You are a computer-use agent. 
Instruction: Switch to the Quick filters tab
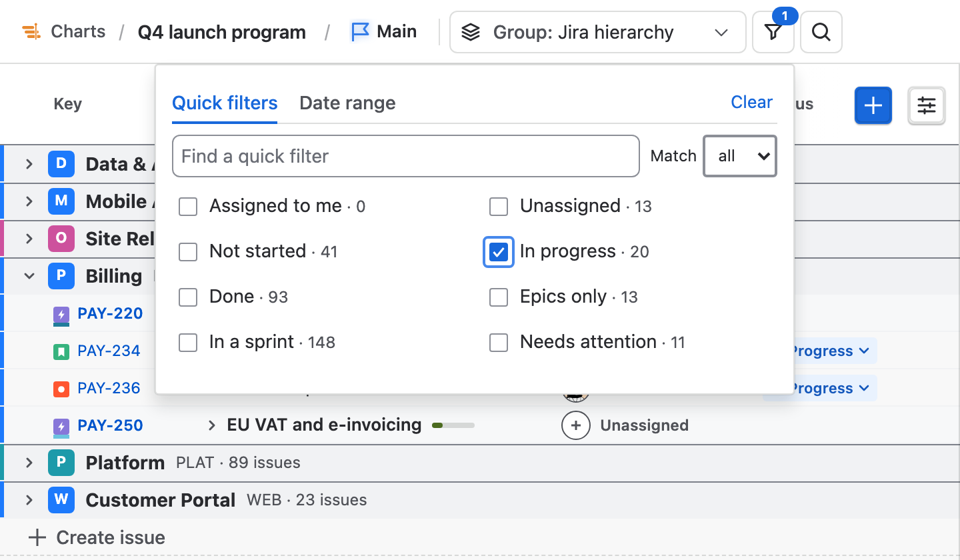(225, 103)
